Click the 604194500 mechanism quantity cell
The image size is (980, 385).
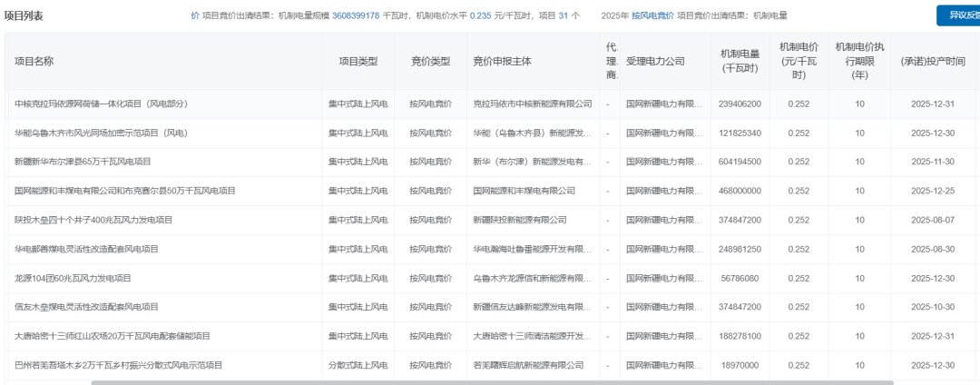(x=739, y=163)
